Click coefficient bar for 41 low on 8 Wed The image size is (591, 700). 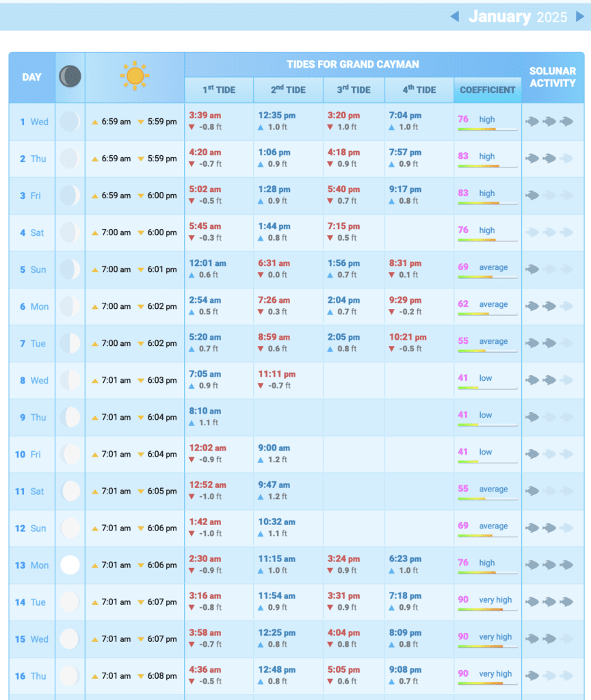[x=487, y=388]
